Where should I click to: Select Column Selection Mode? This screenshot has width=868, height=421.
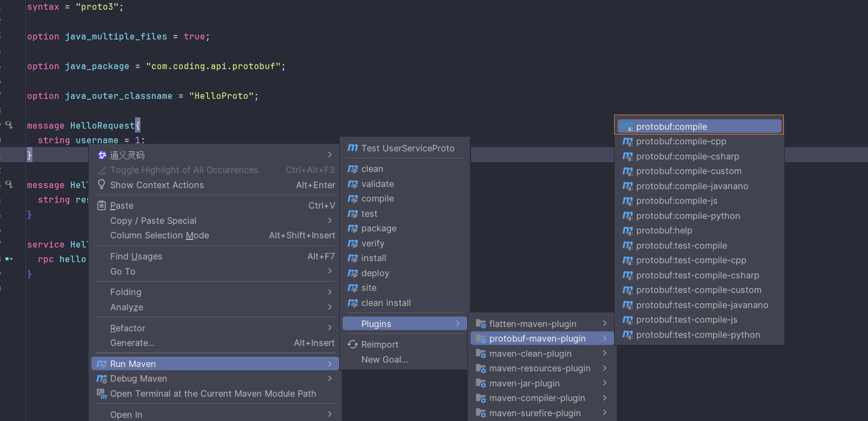[x=159, y=236]
